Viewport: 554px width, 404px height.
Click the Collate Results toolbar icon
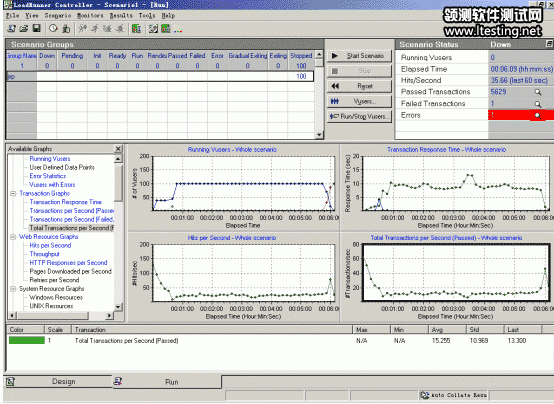click(x=153, y=29)
